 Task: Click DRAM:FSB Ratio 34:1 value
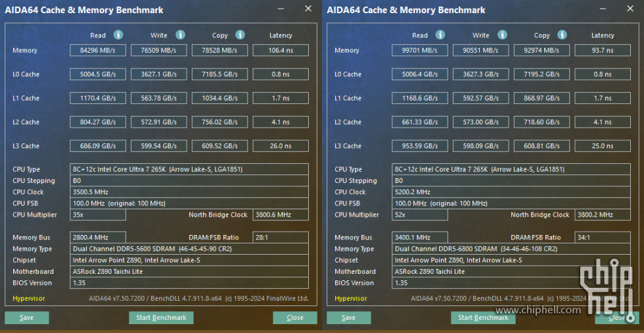coord(603,237)
